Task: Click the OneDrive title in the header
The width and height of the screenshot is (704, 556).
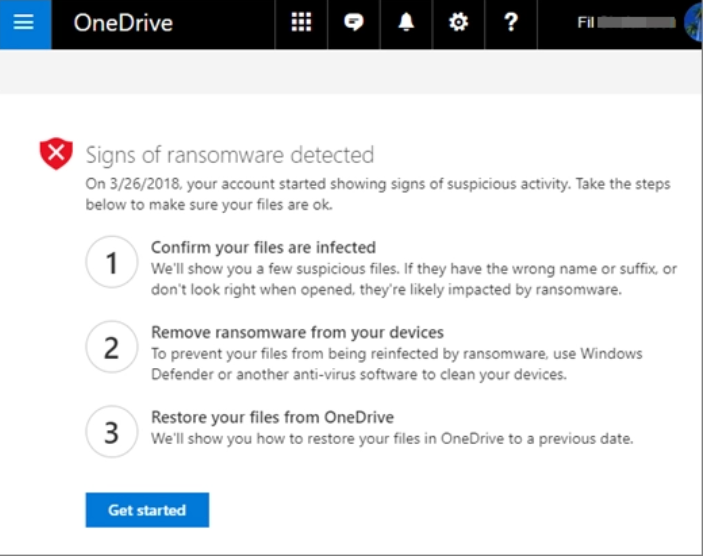Action: pos(123,23)
